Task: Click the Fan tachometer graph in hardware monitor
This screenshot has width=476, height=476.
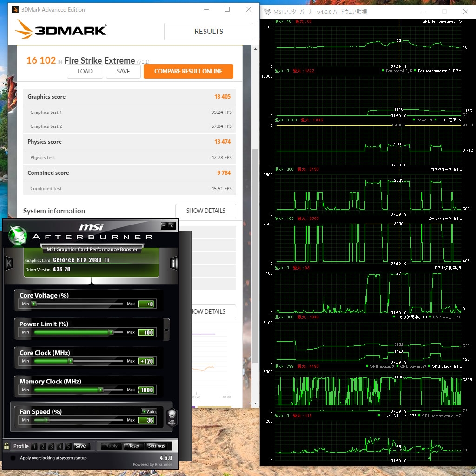Action: (368, 96)
